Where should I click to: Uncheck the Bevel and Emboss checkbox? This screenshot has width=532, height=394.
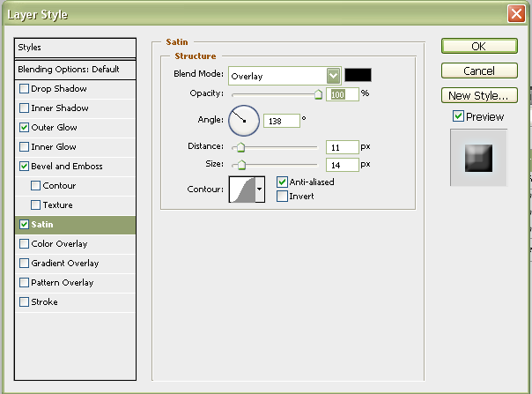tap(24, 166)
